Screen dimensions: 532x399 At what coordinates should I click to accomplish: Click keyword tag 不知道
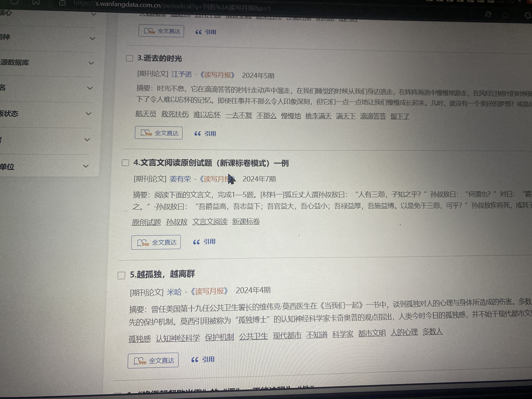[317, 334]
